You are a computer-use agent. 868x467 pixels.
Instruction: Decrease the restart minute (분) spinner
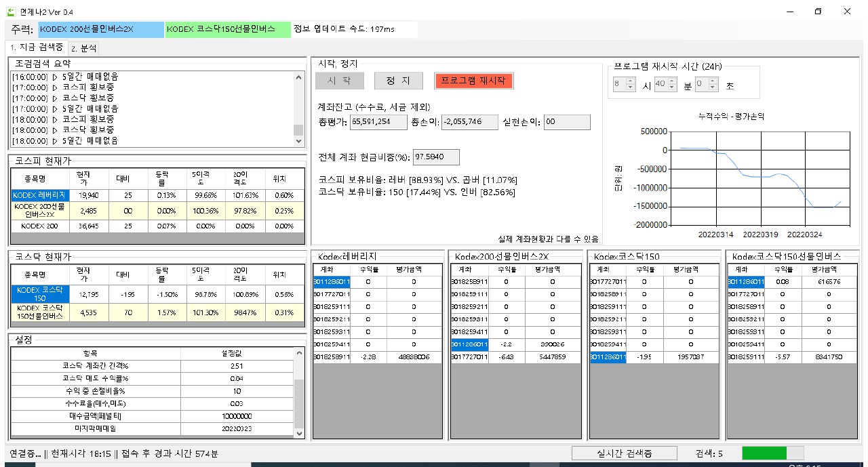pyautogui.click(x=672, y=88)
